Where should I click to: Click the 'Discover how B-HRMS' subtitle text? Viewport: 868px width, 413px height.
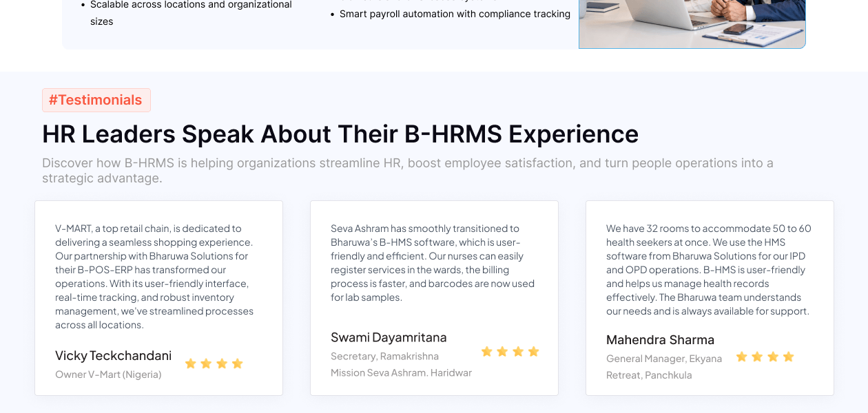(408, 171)
